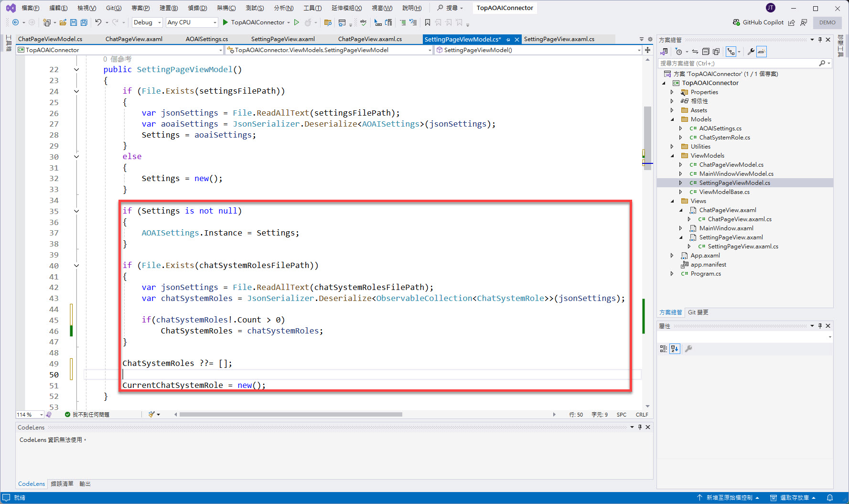The width and height of the screenshot is (849, 504).
Task: Click Sync with Active Document icon
Action: pos(695,52)
